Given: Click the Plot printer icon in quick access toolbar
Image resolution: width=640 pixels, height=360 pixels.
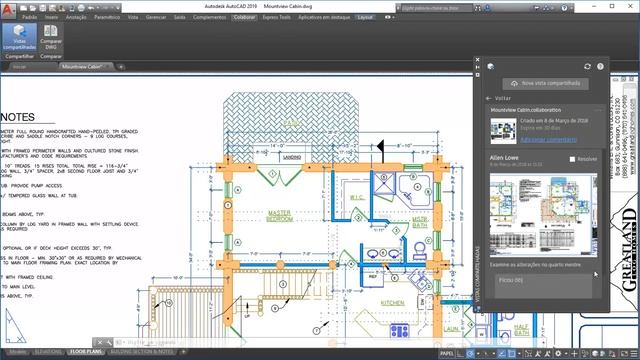Looking at the screenshot, I should (x=81, y=8).
